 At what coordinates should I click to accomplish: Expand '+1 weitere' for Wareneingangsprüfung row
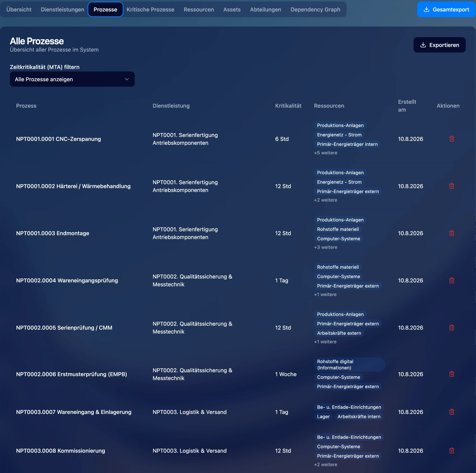(325, 295)
